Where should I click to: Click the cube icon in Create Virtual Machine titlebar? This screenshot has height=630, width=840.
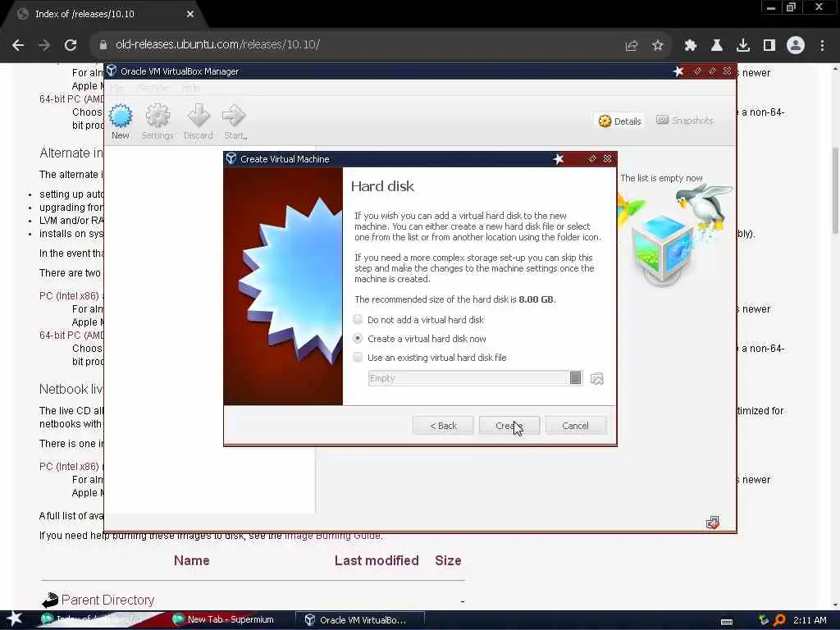point(231,158)
